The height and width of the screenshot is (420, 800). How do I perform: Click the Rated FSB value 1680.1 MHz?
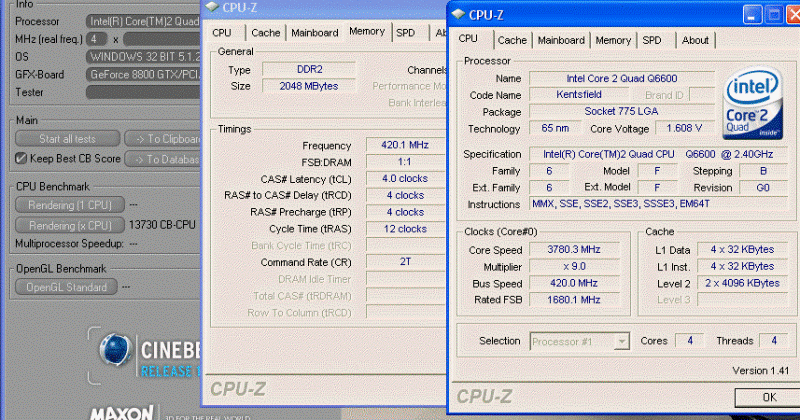(x=573, y=300)
